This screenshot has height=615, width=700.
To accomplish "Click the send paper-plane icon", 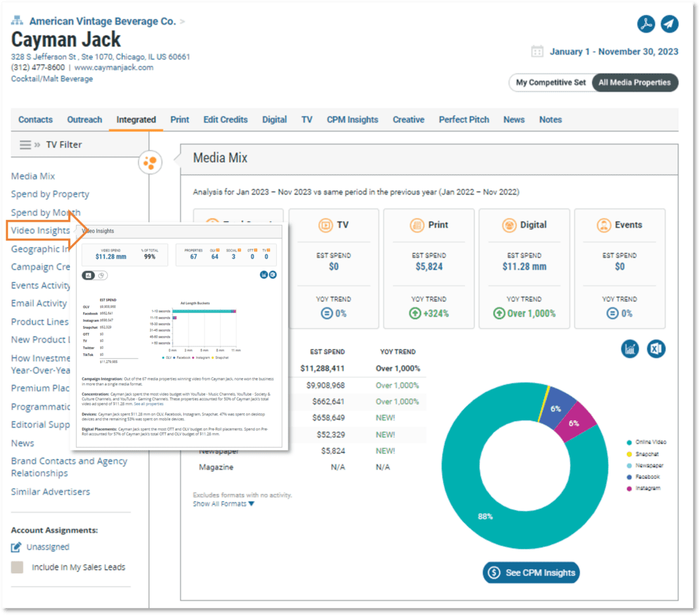I will [669, 24].
